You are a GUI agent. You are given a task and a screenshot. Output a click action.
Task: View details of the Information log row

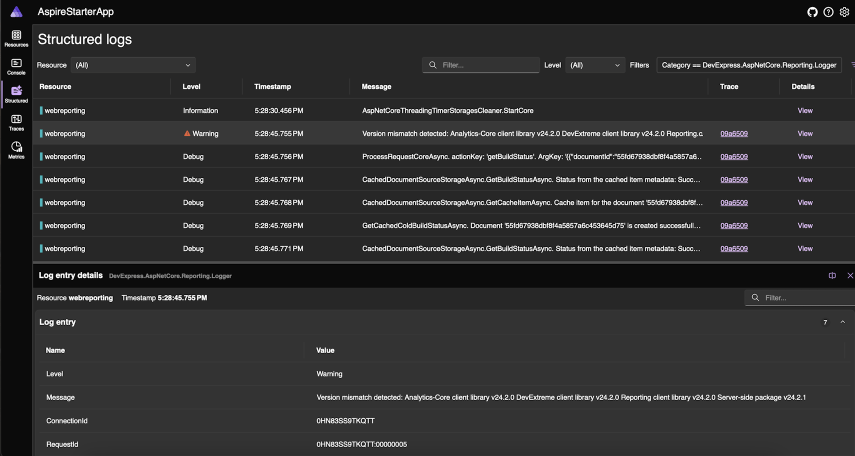click(805, 110)
